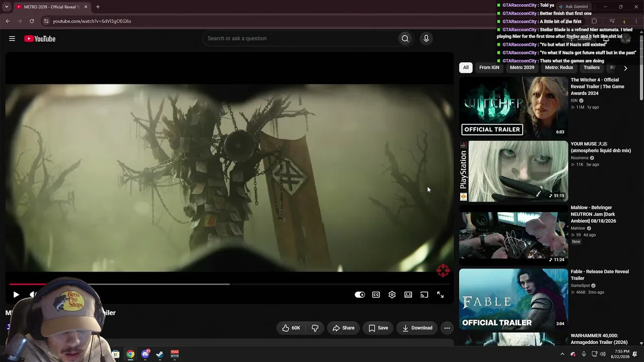Screen dimensions: 644x362
Task: Choose the Metro: Redux chip
Action: (559, 67)
